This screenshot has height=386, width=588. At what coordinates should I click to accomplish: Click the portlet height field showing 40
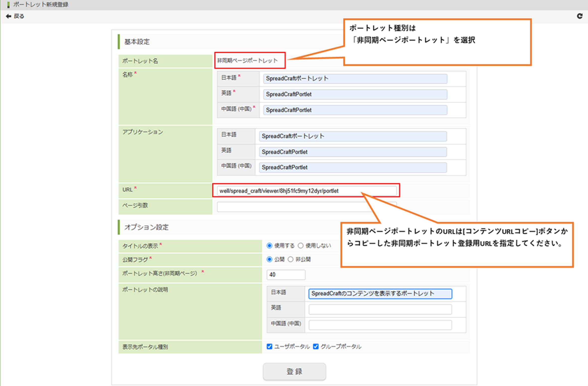tap(286, 275)
